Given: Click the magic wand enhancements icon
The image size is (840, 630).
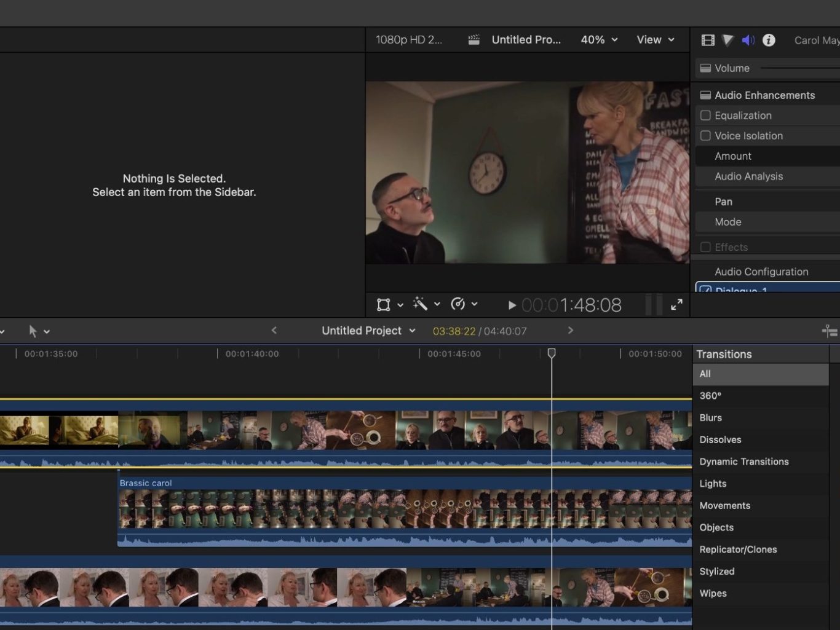Looking at the screenshot, I should [421, 304].
